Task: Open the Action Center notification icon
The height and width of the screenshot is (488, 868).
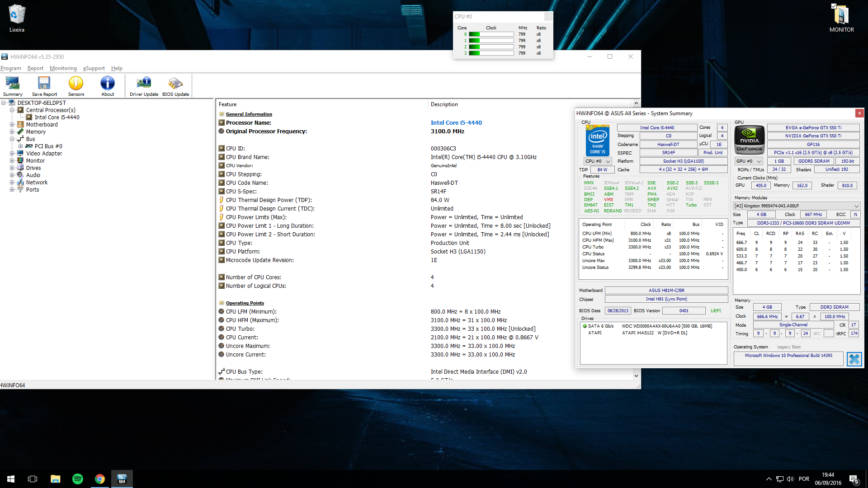Action: (x=854, y=479)
